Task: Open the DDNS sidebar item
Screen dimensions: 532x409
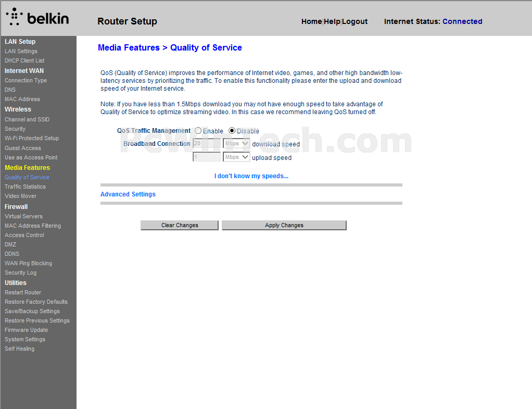Action: [x=12, y=254]
